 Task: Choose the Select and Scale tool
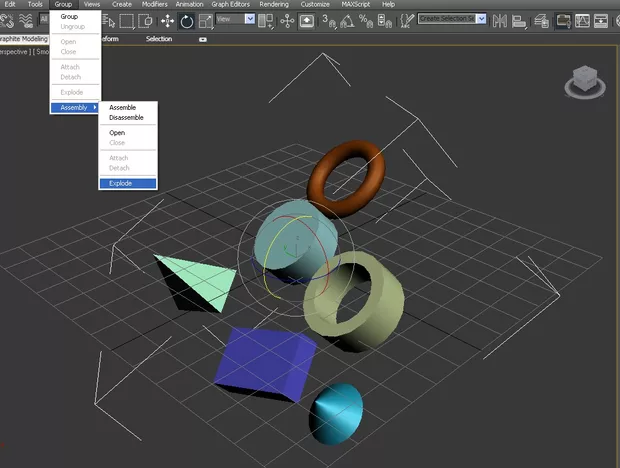pyautogui.click(x=205, y=21)
